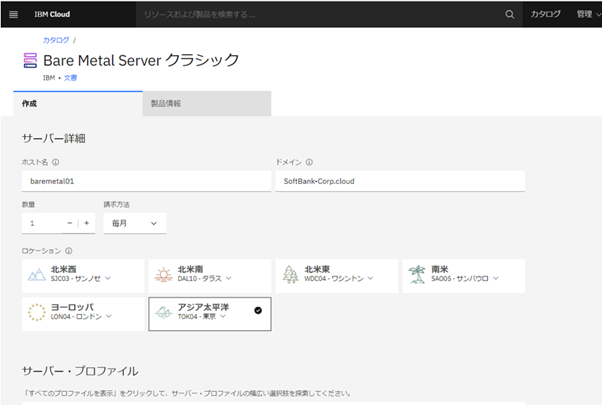Open the 管理 menu in header
Screen dimensions: 602x405
click(x=585, y=14)
